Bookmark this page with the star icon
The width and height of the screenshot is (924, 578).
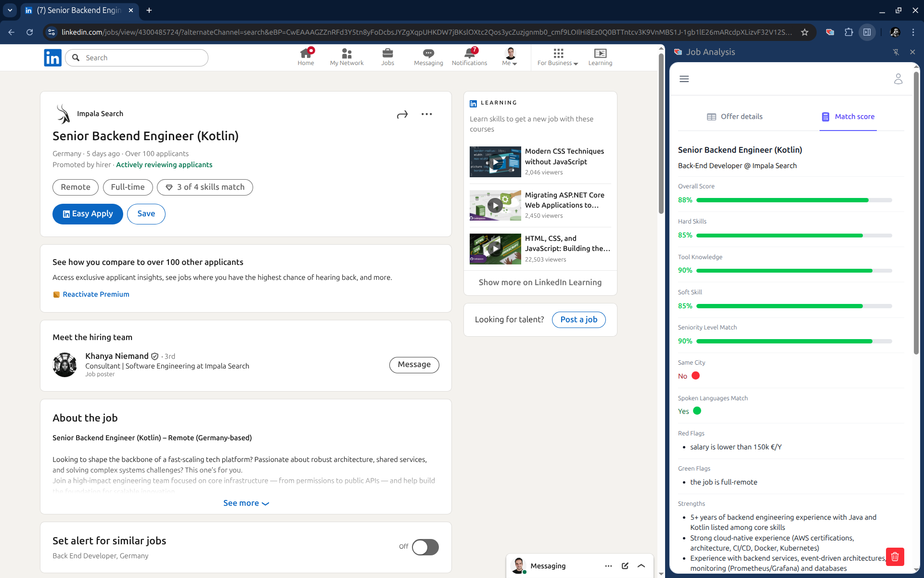tap(805, 32)
